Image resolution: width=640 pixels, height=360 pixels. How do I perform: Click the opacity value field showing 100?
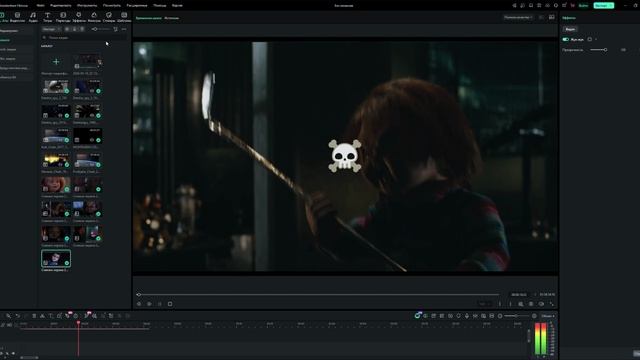(623, 50)
